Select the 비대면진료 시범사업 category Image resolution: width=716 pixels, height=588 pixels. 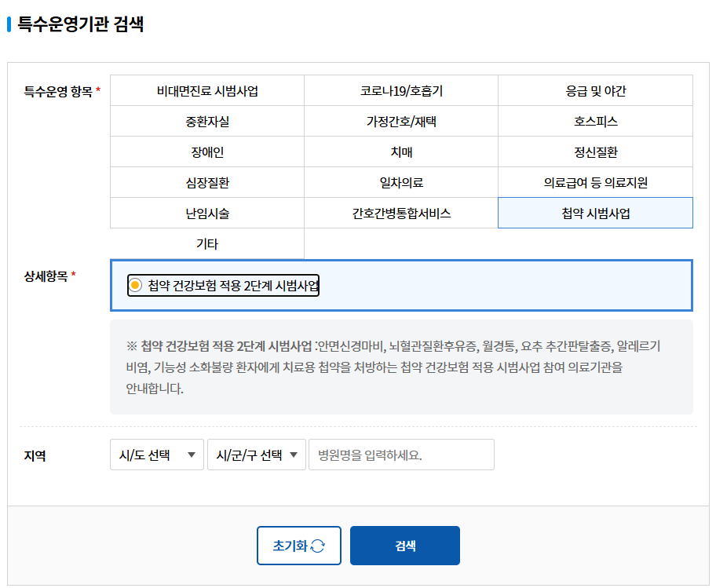tap(206, 90)
